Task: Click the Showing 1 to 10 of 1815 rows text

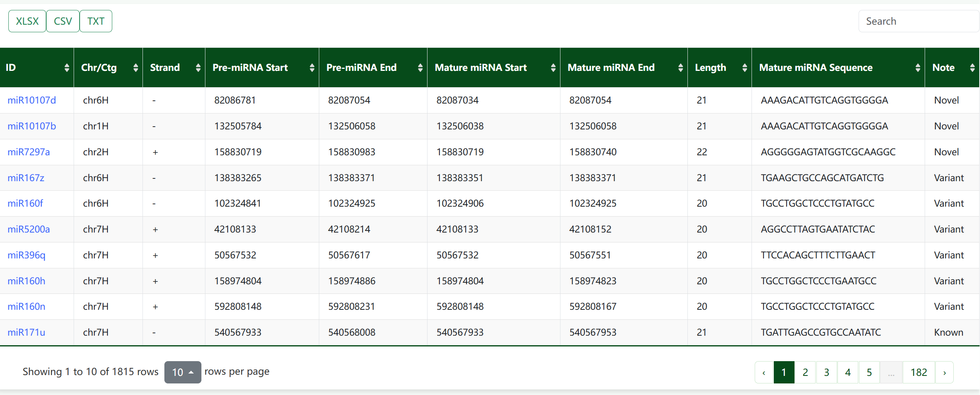Action: [x=90, y=372]
